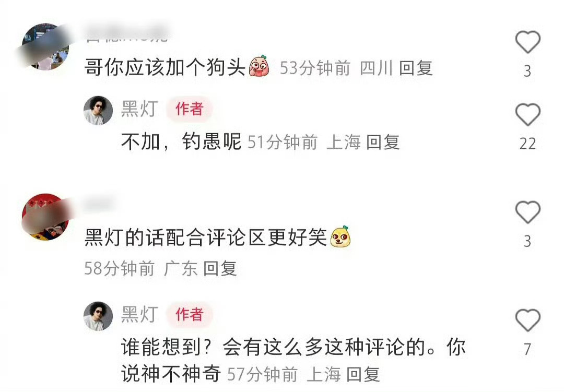564x392 pixels.
Task: Like the author's reply "不加，钓愚呢"
Action: [527, 115]
